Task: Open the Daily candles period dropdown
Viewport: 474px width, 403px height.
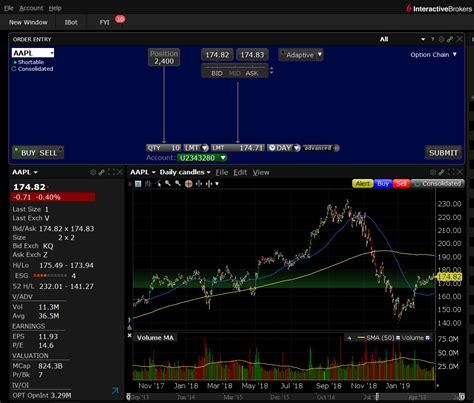Action: [x=185, y=172]
